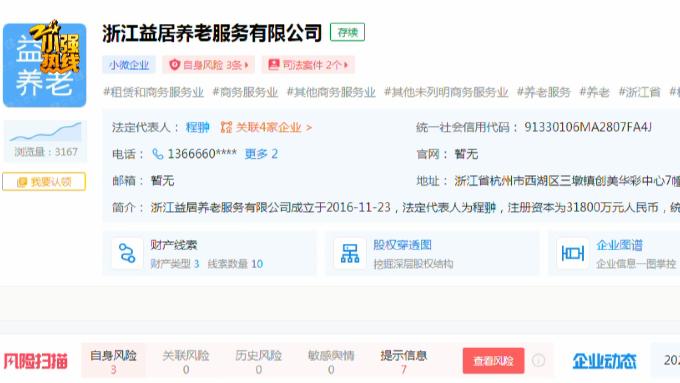Viewport: 680px width, 383px height.
Task: Open the #商务服务业 hashtag
Action: (245, 92)
